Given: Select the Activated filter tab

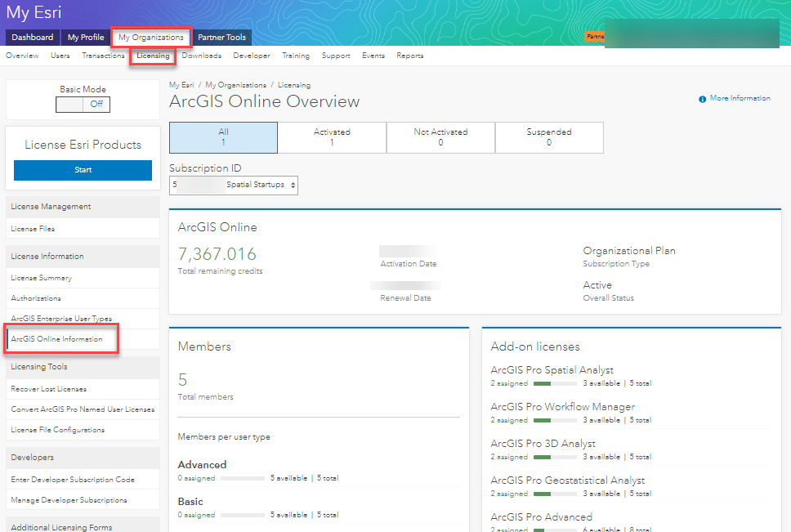Looking at the screenshot, I should pos(332,137).
